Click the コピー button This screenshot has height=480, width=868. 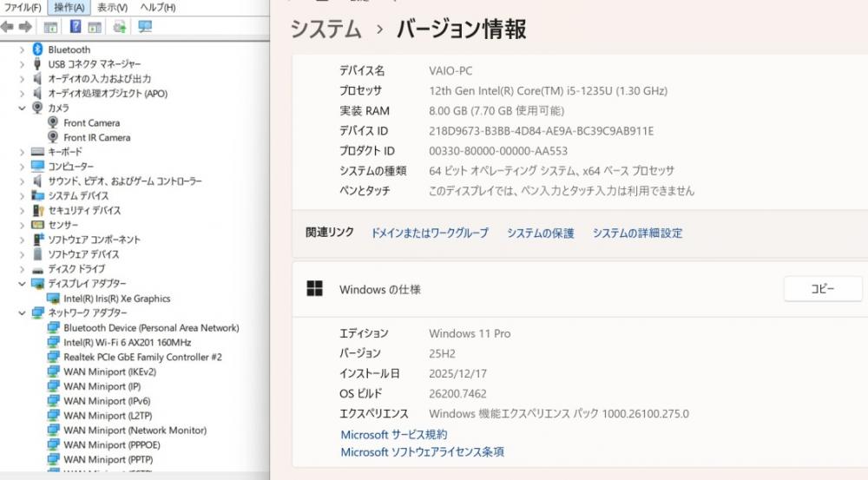click(x=822, y=289)
